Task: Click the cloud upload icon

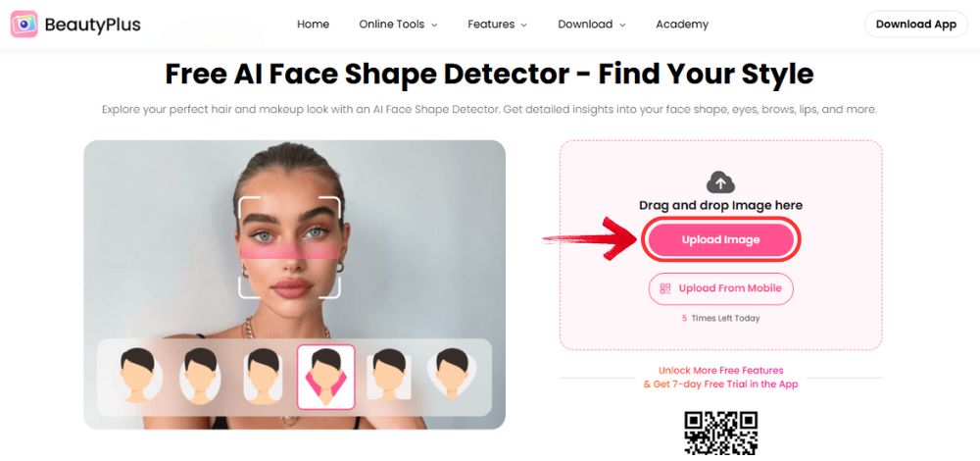Action: pos(720,182)
